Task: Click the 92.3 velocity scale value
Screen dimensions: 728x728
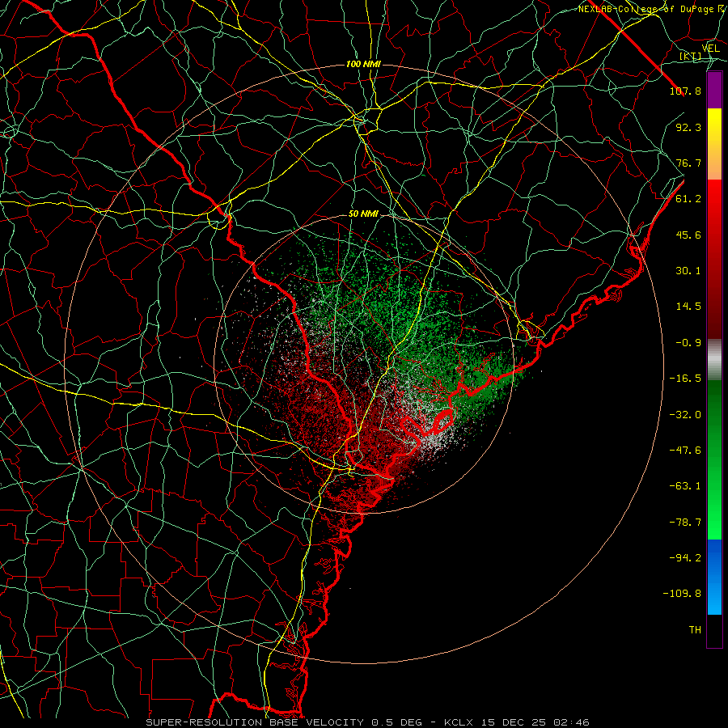Action: click(688, 127)
